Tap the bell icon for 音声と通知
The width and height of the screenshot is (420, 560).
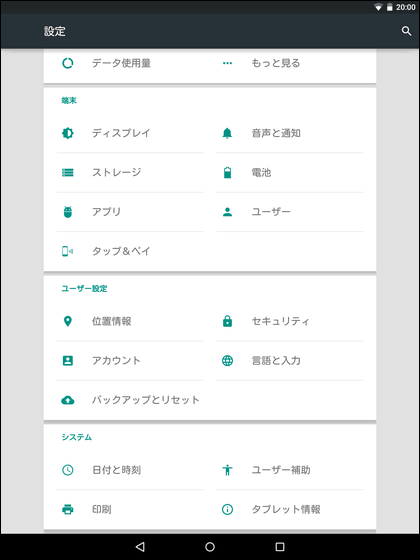(227, 133)
